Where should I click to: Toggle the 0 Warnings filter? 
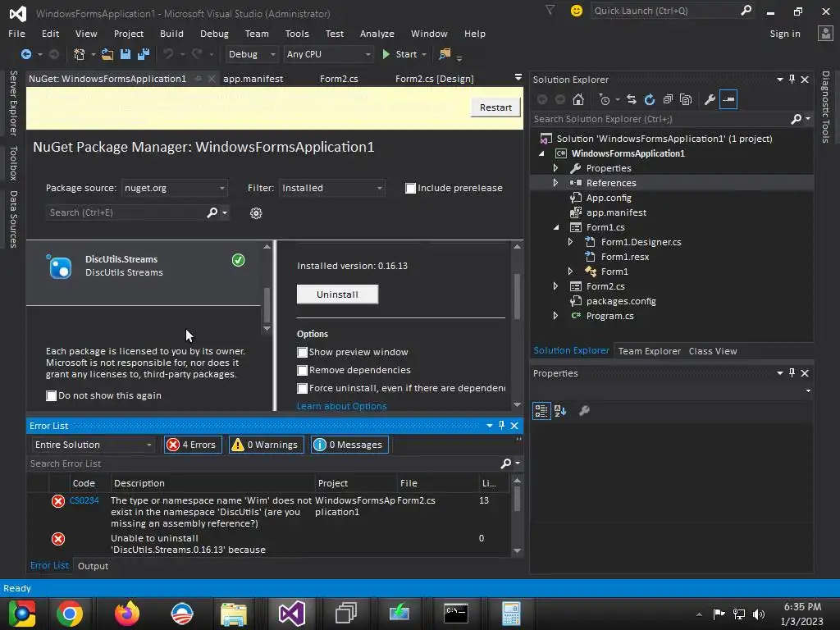point(267,445)
